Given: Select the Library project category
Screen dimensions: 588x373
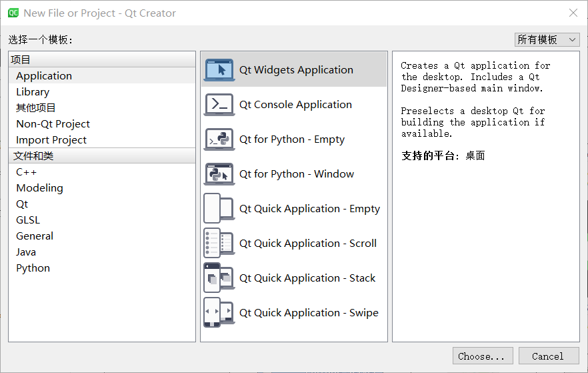Looking at the screenshot, I should (x=33, y=92).
